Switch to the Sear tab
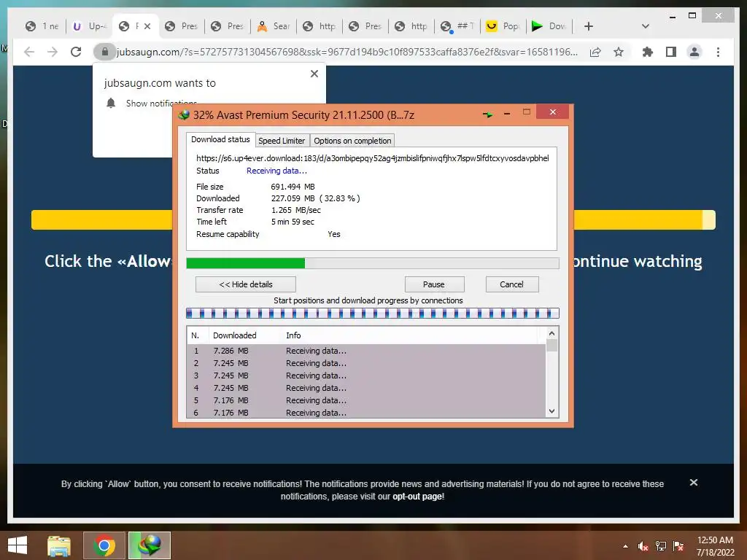Viewport: 747px width, 560px height. point(274,26)
